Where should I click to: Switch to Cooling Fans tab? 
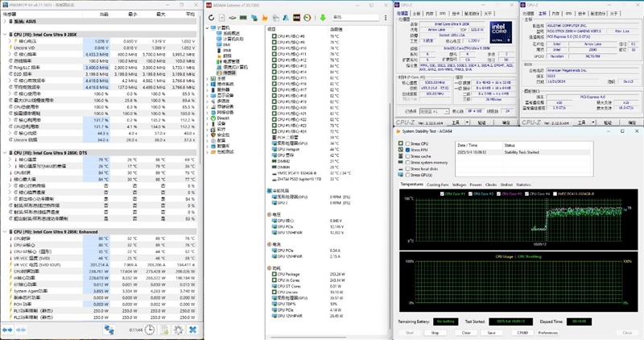click(437, 185)
